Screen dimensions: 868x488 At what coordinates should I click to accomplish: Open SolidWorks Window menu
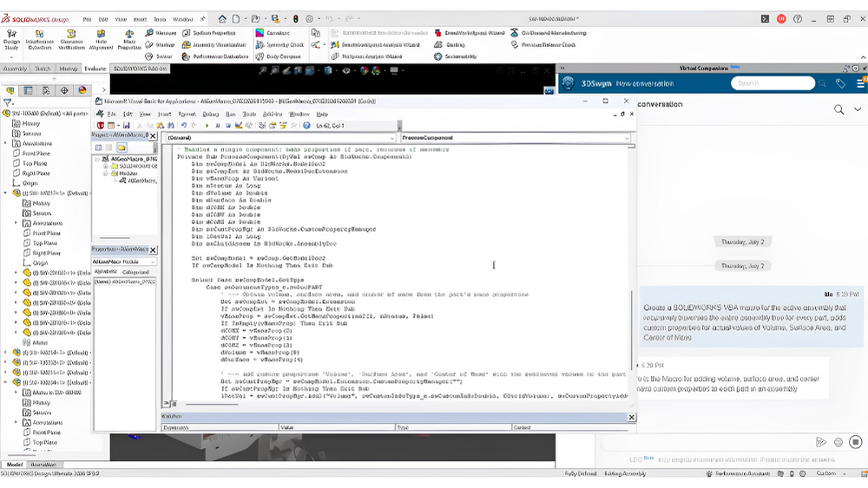point(182,19)
